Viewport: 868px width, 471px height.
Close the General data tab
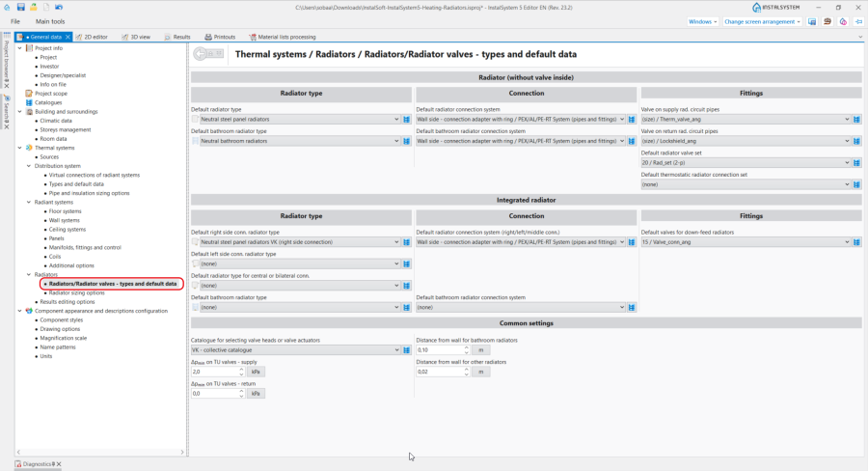(x=68, y=37)
